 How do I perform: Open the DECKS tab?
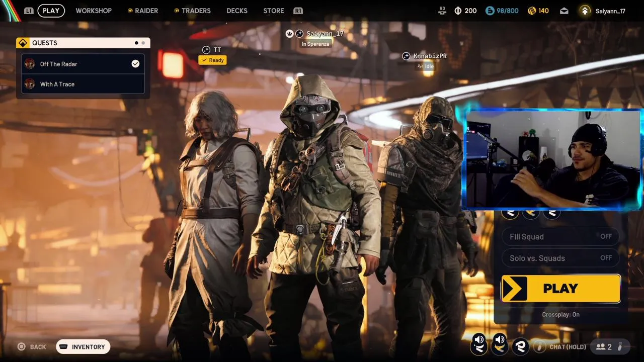tap(237, 11)
